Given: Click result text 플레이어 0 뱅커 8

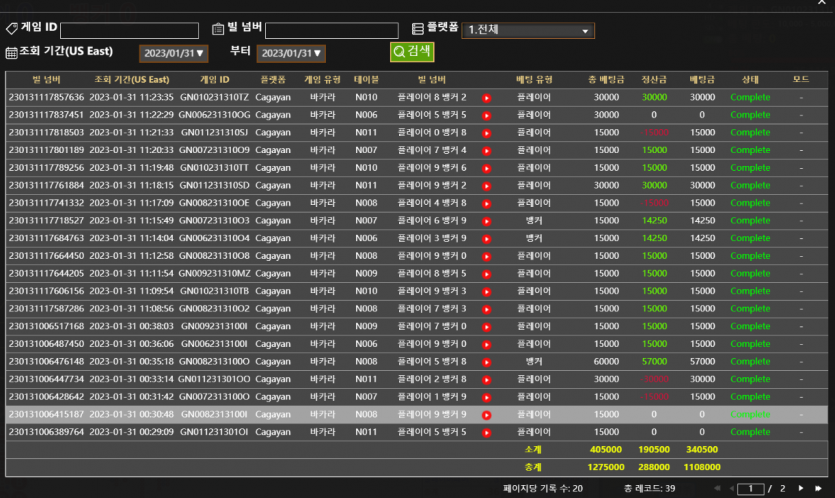Looking at the screenshot, I should [x=432, y=133].
